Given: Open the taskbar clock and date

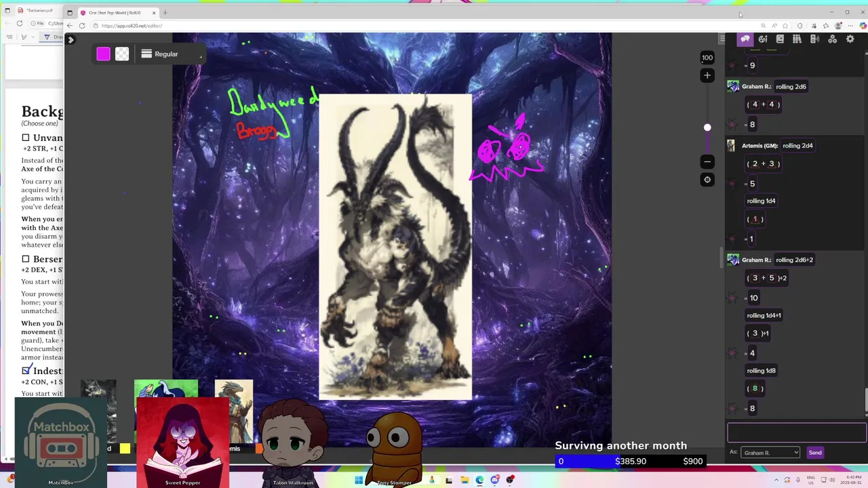Looking at the screenshot, I should 850,480.
